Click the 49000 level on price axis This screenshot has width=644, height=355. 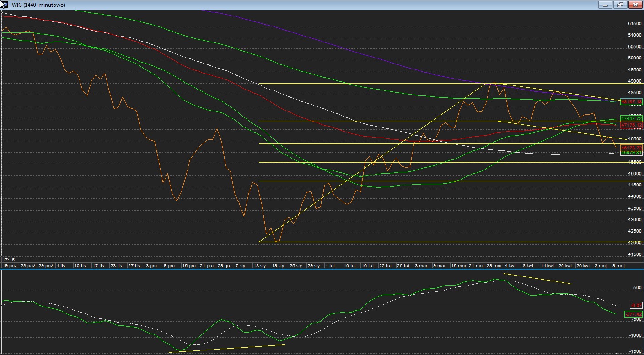pos(633,81)
